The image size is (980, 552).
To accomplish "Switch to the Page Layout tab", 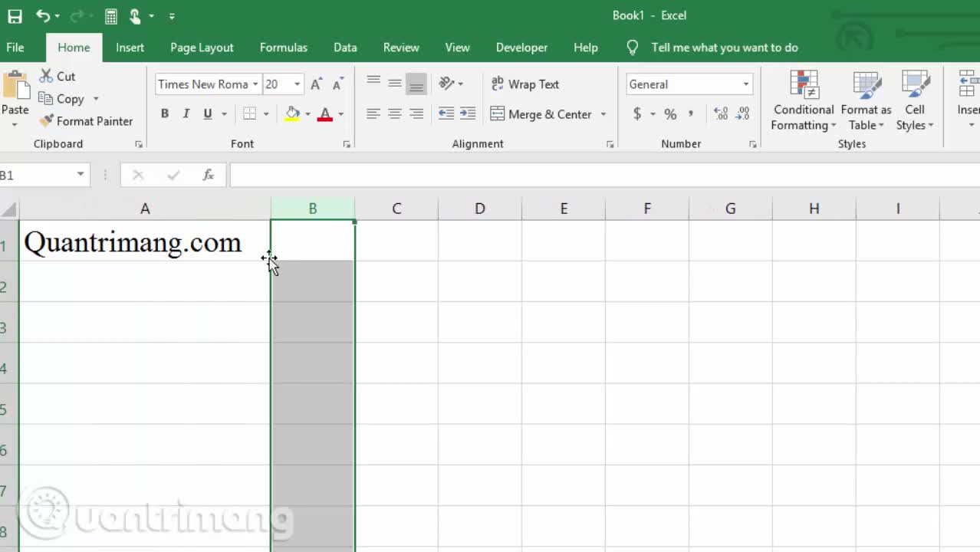I will (x=202, y=48).
